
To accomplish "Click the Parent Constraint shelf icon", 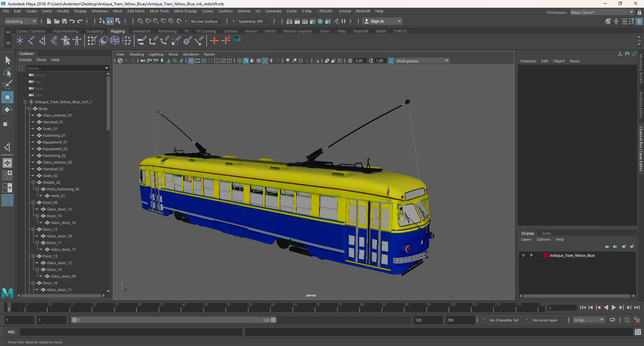I will coord(142,41).
